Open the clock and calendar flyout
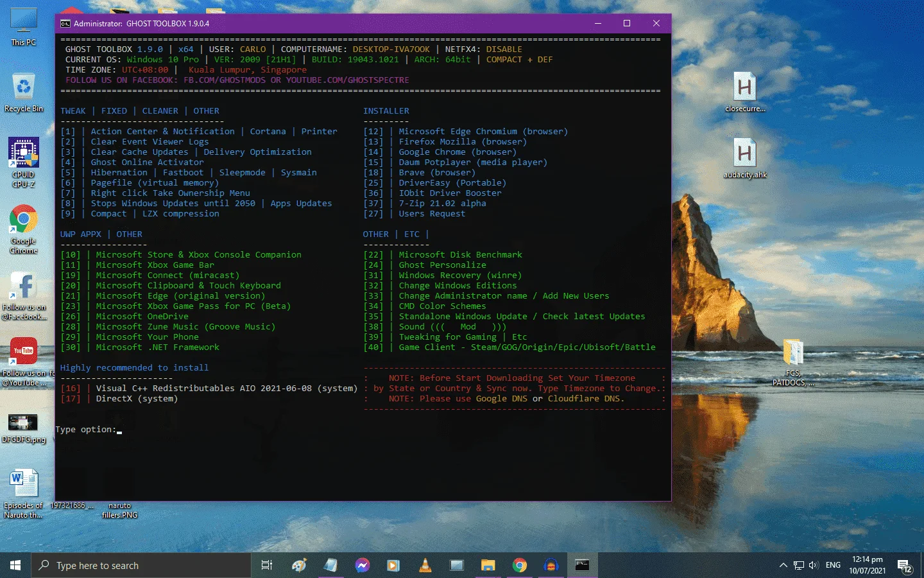This screenshot has height=578, width=924. pyautogui.click(x=868, y=565)
